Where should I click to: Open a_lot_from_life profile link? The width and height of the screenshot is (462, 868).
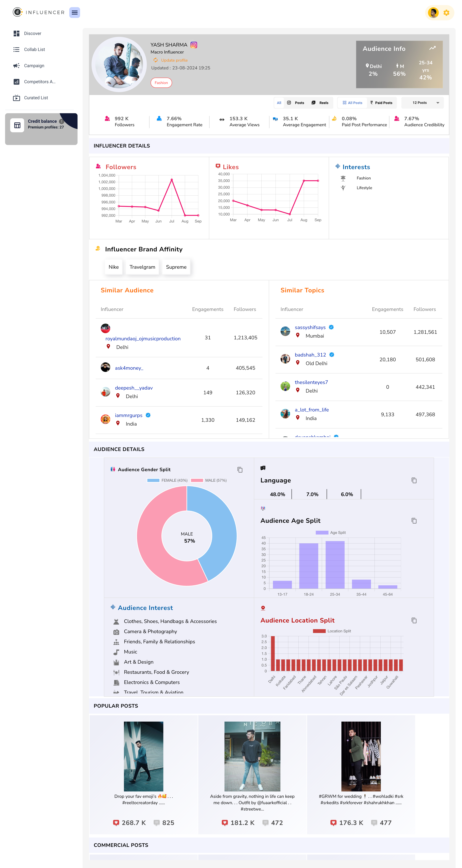312,410
